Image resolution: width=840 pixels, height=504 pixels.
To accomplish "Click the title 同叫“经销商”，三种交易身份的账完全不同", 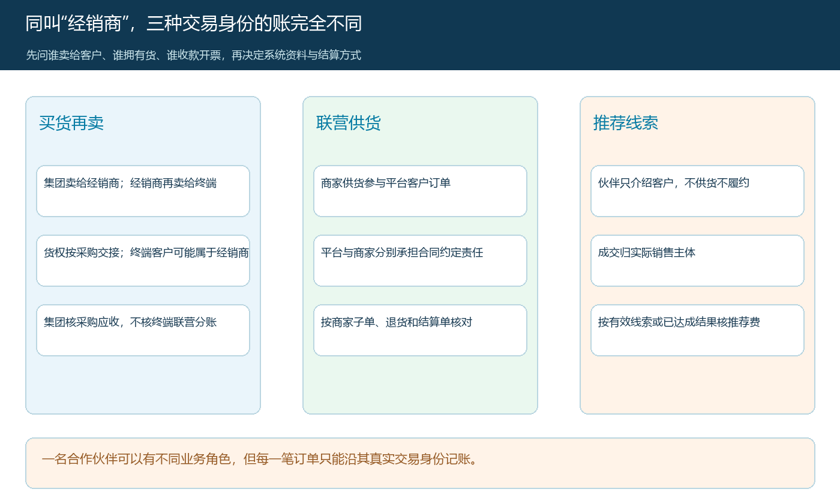I will click(x=194, y=23).
